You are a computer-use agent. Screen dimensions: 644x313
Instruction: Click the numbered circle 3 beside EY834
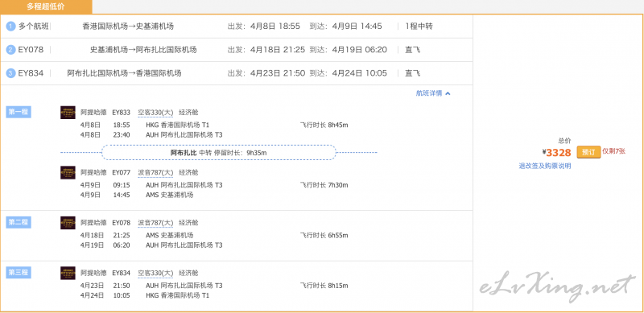pyautogui.click(x=10, y=73)
